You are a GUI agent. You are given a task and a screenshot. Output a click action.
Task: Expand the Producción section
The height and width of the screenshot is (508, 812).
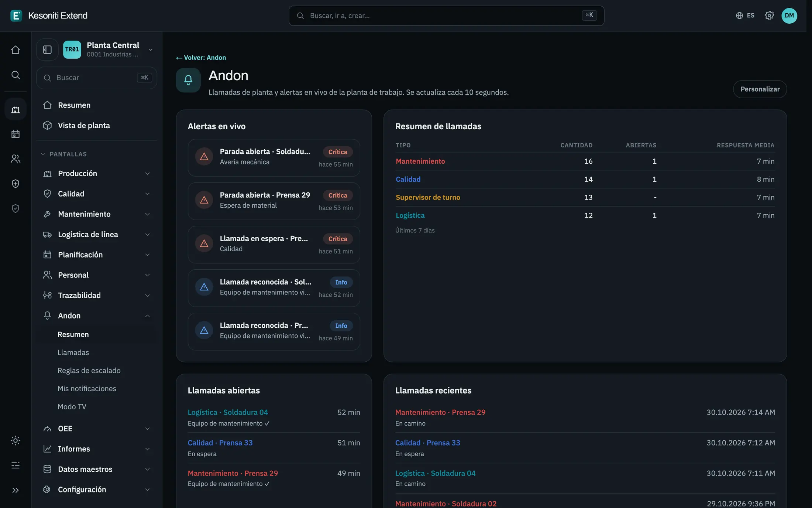[x=97, y=173]
